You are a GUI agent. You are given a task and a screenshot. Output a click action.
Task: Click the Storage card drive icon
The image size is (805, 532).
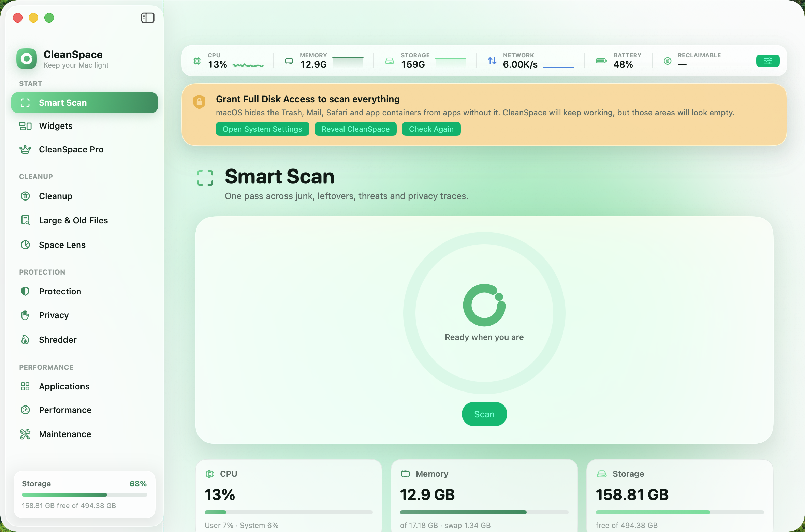pyautogui.click(x=602, y=474)
